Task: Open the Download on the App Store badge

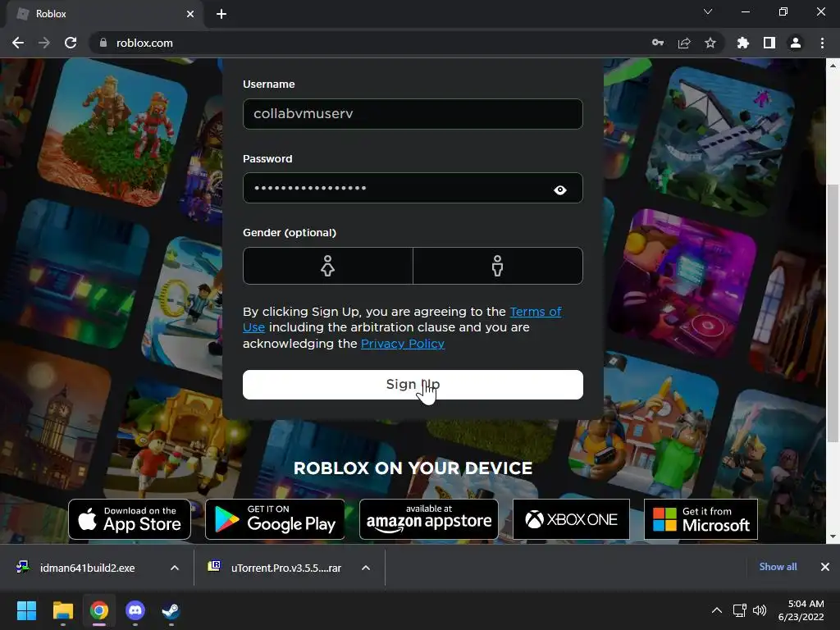Action: click(x=130, y=519)
